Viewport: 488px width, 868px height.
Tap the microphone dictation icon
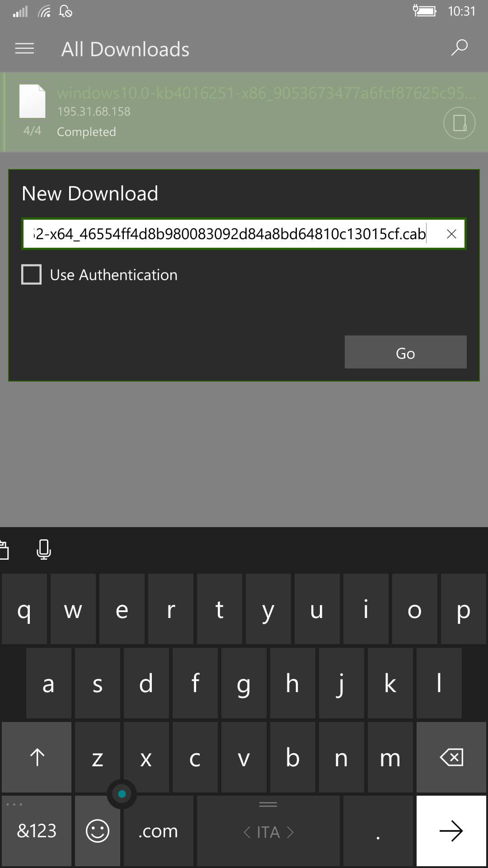(43, 550)
